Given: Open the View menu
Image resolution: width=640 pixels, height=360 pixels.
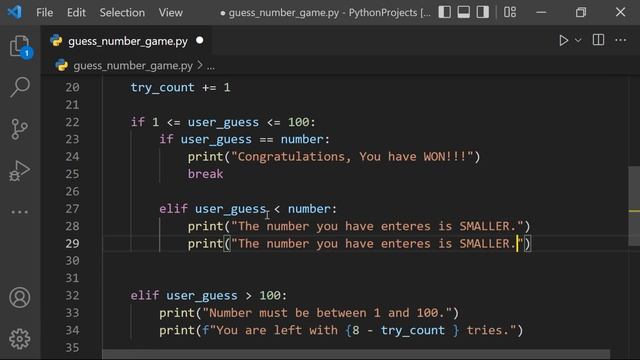Looking at the screenshot, I should pos(171,13).
